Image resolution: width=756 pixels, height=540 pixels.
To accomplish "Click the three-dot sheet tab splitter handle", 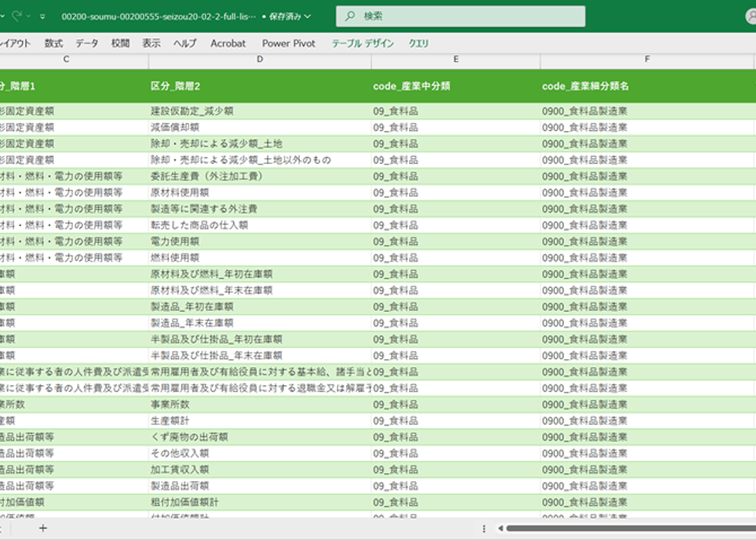I will pyautogui.click(x=484, y=529).
